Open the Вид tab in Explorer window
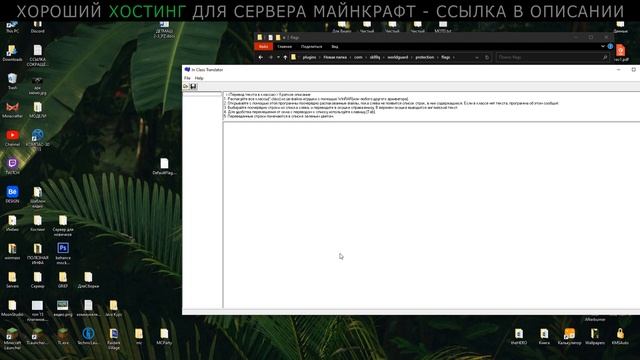The width and height of the screenshot is (640, 360). click(335, 47)
